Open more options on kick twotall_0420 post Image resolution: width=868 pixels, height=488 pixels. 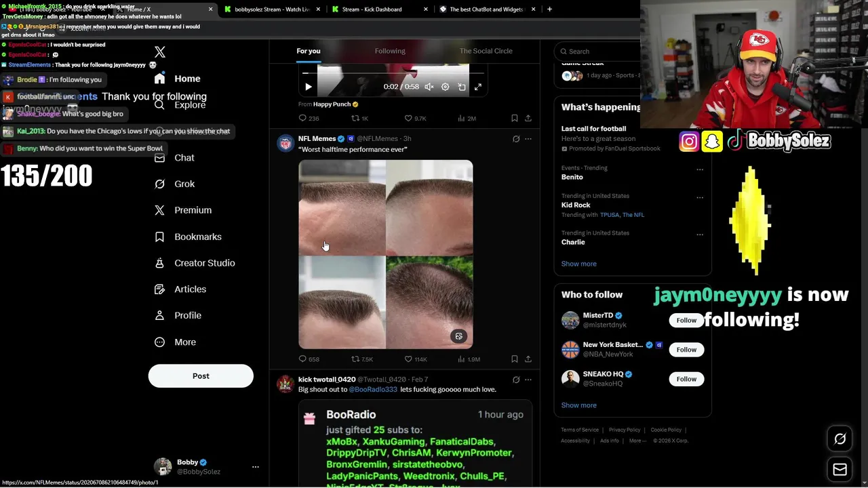pos(528,380)
